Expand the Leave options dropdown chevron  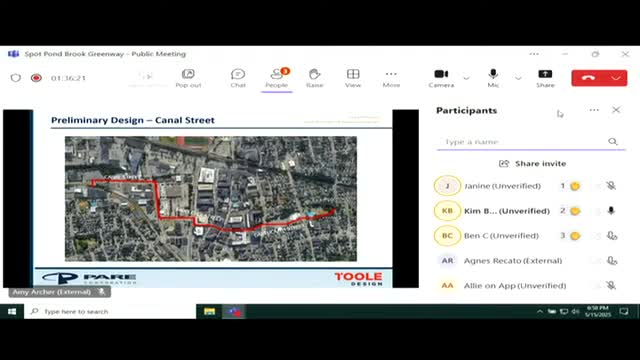click(x=616, y=78)
